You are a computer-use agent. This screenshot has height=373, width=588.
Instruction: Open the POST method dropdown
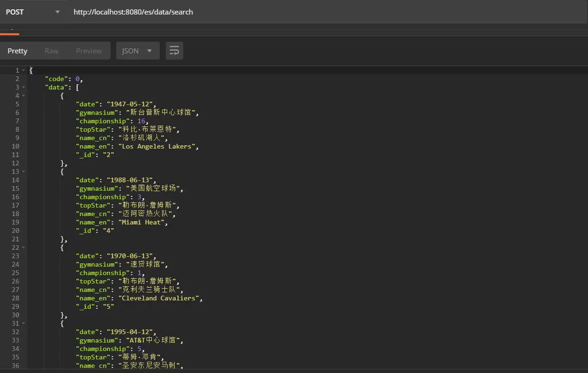click(x=33, y=12)
